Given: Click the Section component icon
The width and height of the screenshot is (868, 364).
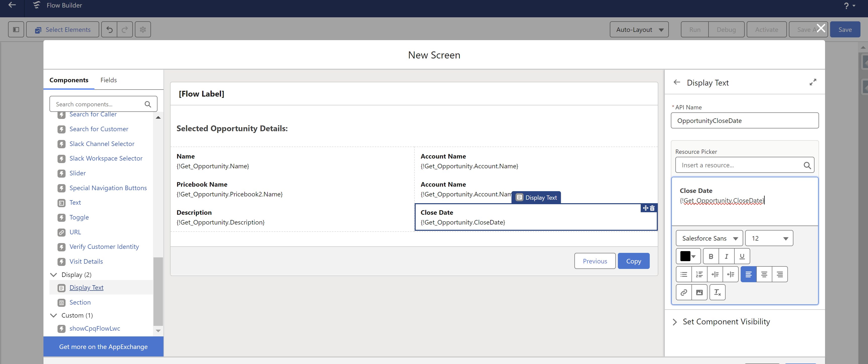Looking at the screenshot, I should point(61,303).
